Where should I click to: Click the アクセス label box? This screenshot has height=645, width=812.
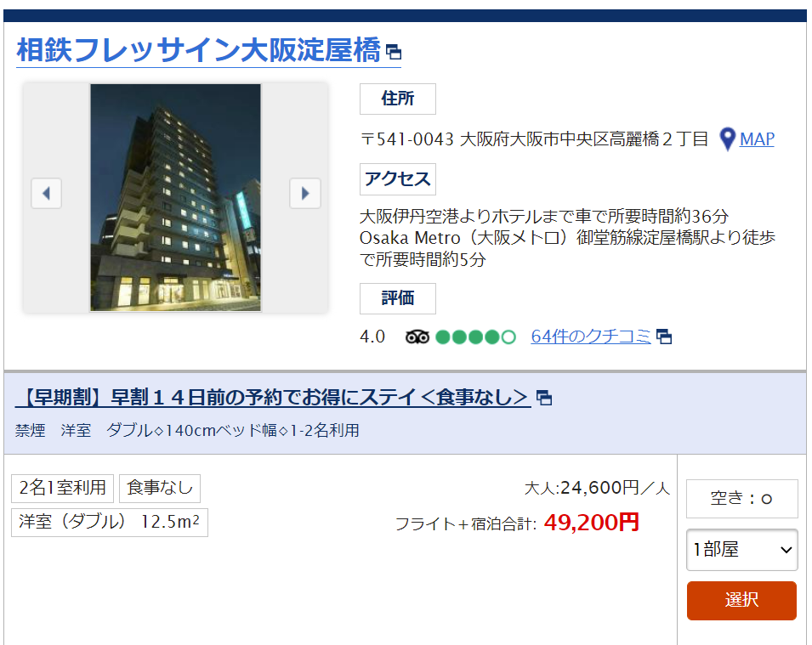(398, 179)
